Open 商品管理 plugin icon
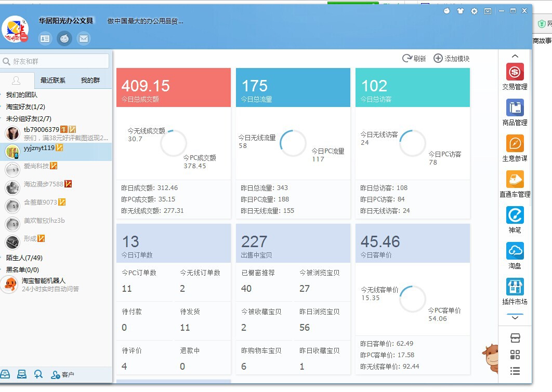 [515, 108]
